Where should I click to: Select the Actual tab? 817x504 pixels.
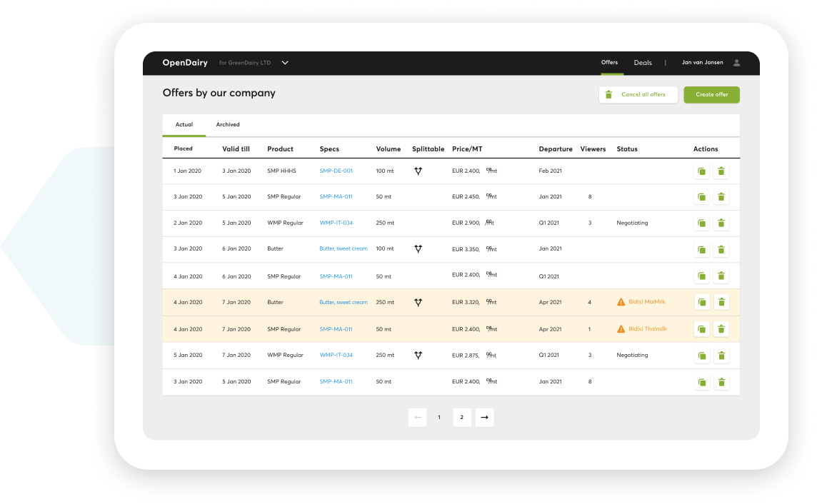click(x=184, y=125)
